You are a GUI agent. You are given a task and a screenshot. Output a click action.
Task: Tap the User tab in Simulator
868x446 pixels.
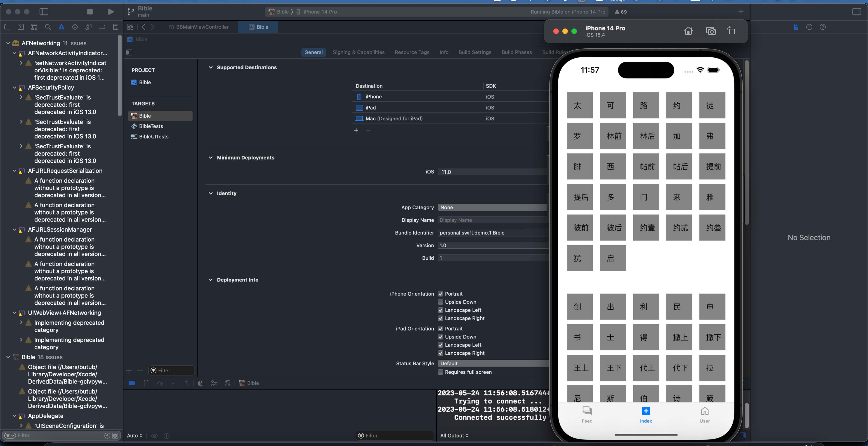(705, 414)
